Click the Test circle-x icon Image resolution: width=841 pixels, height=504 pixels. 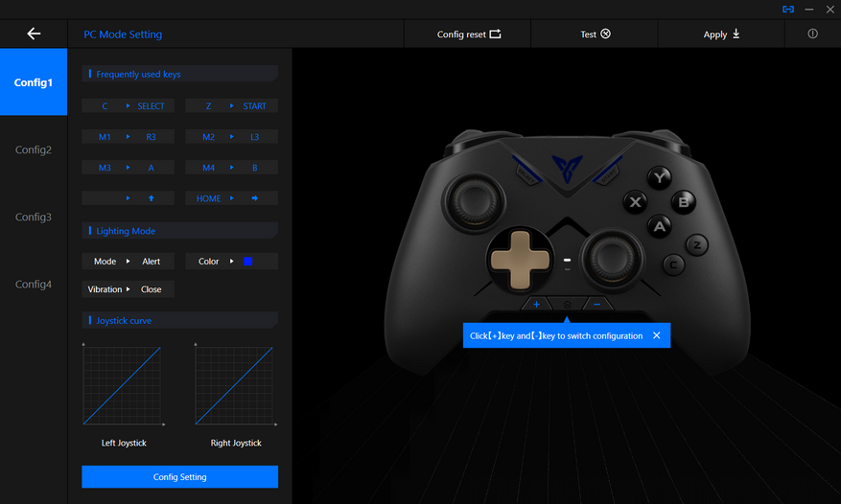(605, 34)
